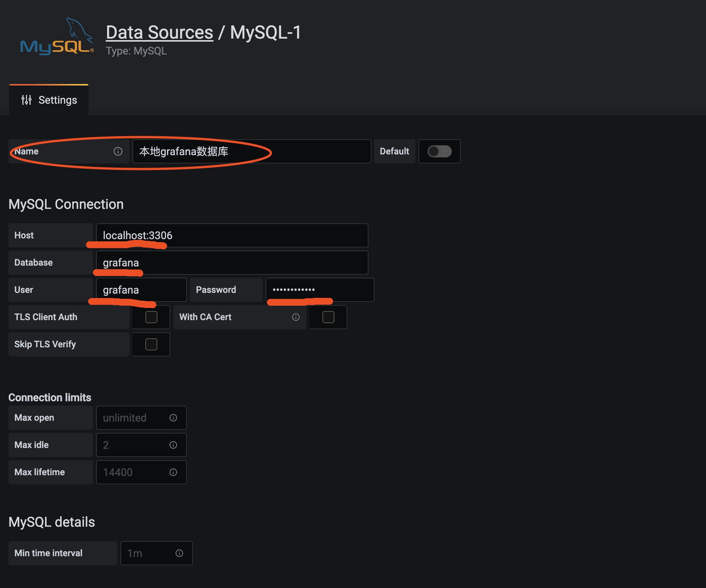Click the Name input containing 本地grafana数据库
Image resolution: width=706 pixels, height=588 pixels.
[x=251, y=151]
